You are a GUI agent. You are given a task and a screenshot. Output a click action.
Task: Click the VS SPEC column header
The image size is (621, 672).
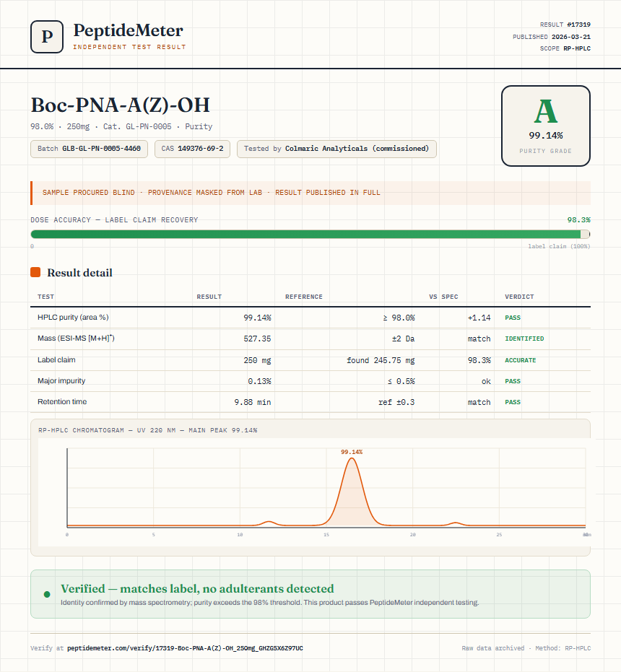[x=443, y=297]
